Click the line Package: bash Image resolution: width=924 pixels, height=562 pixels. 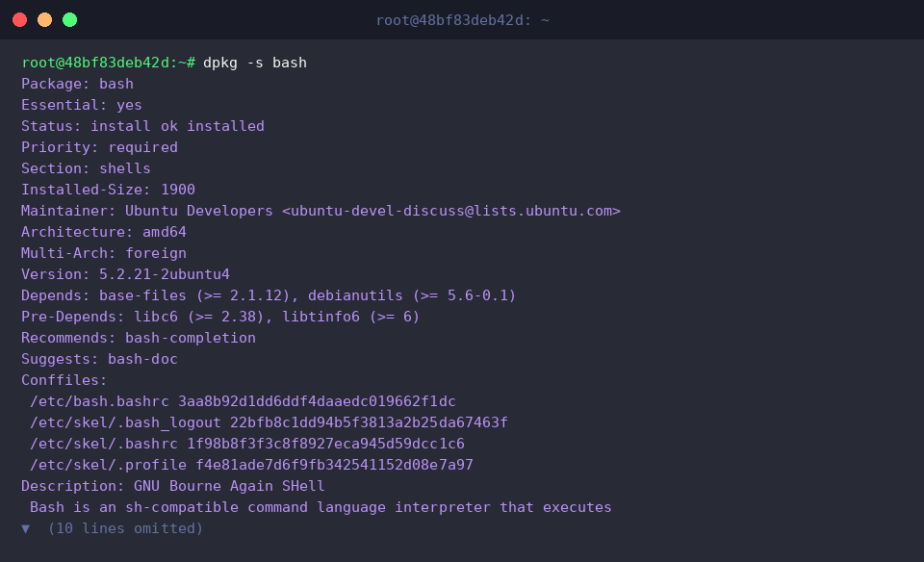(x=77, y=84)
